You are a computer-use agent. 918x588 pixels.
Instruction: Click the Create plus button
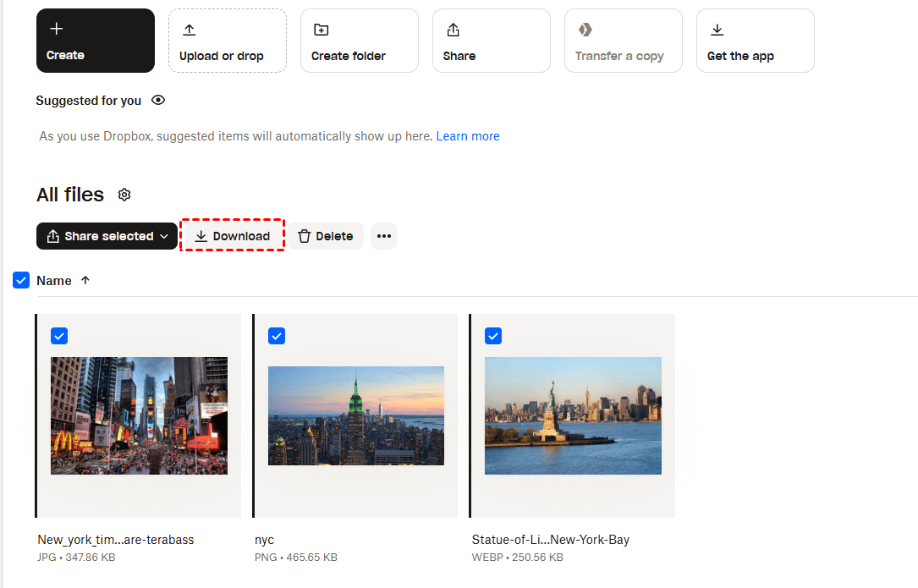pos(95,41)
